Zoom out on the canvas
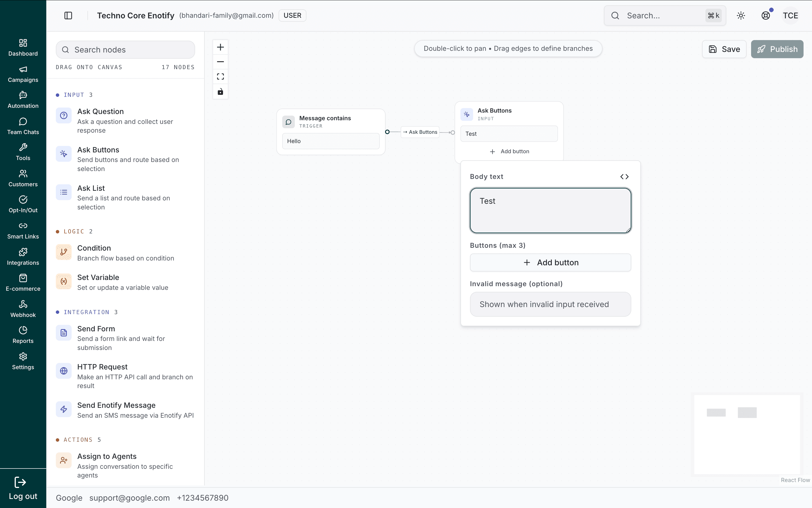Image resolution: width=812 pixels, height=508 pixels. click(x=220, y=62)
